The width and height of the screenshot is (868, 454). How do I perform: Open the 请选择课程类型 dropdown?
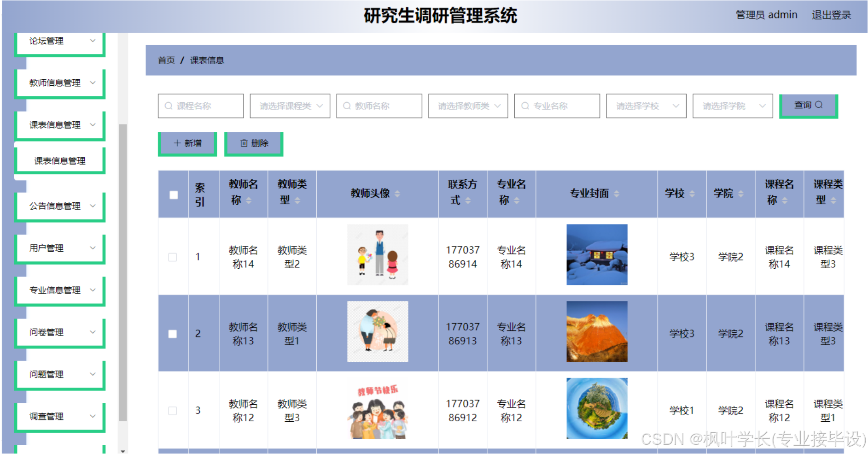point(290,106)
